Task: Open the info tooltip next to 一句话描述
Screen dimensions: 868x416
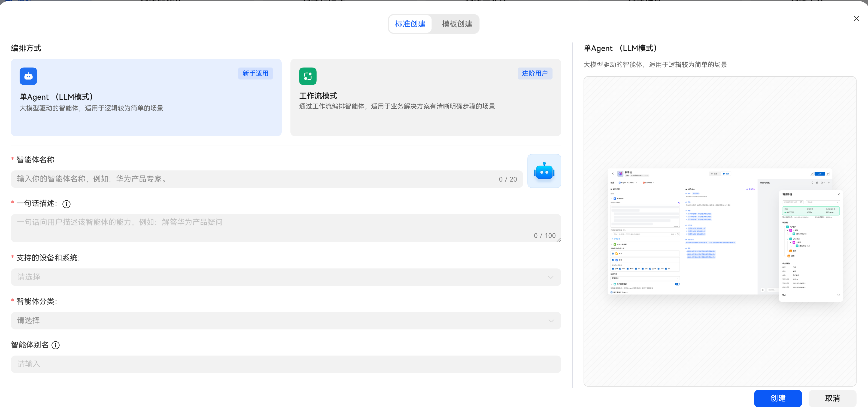Action: [x=66, y=204]
